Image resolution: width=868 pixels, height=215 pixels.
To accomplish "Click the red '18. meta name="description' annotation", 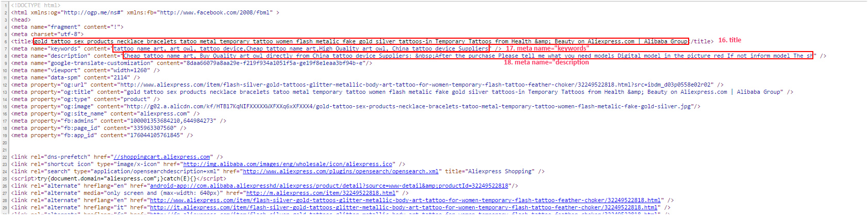I will [546, 62].
